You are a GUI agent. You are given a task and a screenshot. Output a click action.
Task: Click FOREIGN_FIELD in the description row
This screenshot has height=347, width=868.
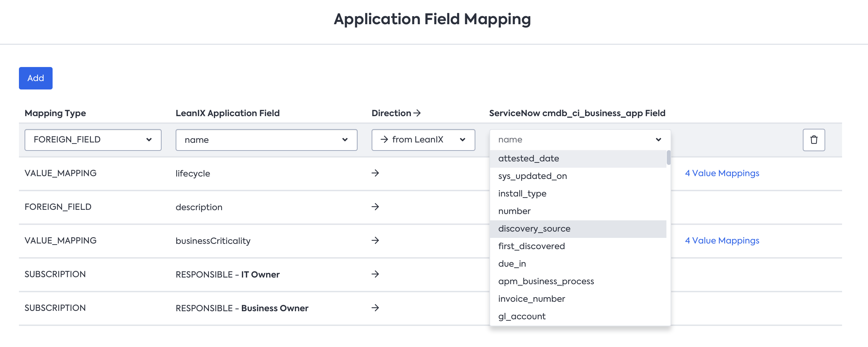click(58, 207)
